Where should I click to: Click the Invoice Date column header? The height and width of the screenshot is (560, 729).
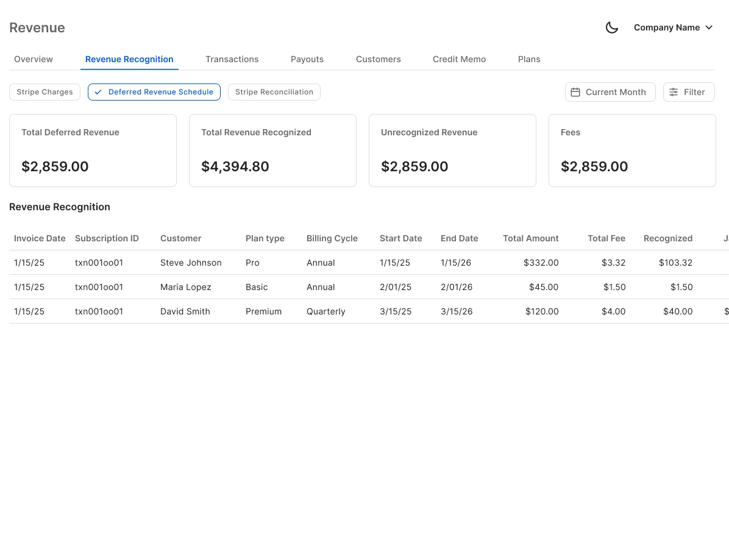pyautogui.click(x=40, y=238)
